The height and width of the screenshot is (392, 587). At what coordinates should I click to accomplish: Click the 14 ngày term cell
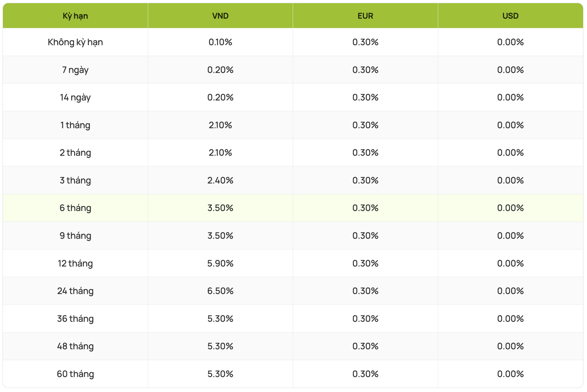pos(75,98)
